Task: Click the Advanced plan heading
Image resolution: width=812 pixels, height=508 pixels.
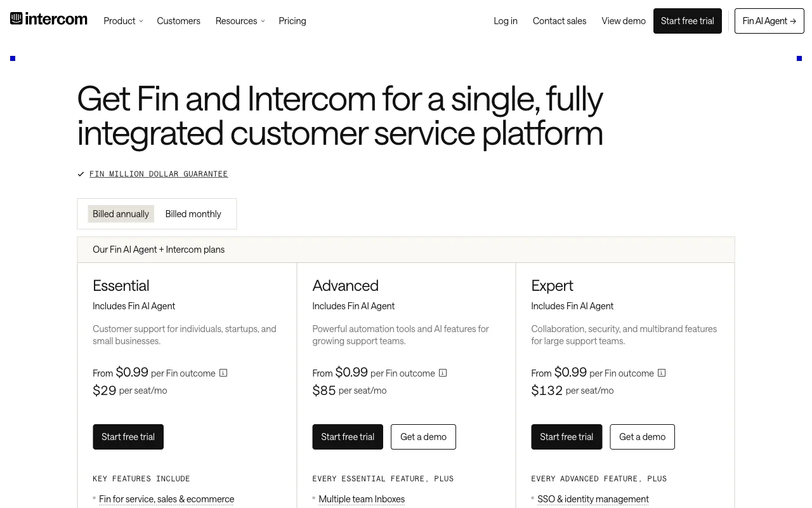Action: (x=345, y=286)
